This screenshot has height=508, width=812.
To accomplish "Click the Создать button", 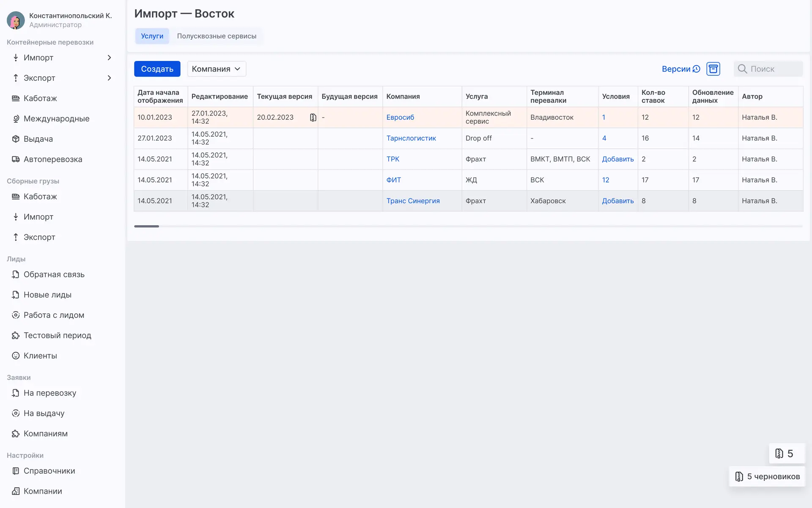I will (157, 69).
